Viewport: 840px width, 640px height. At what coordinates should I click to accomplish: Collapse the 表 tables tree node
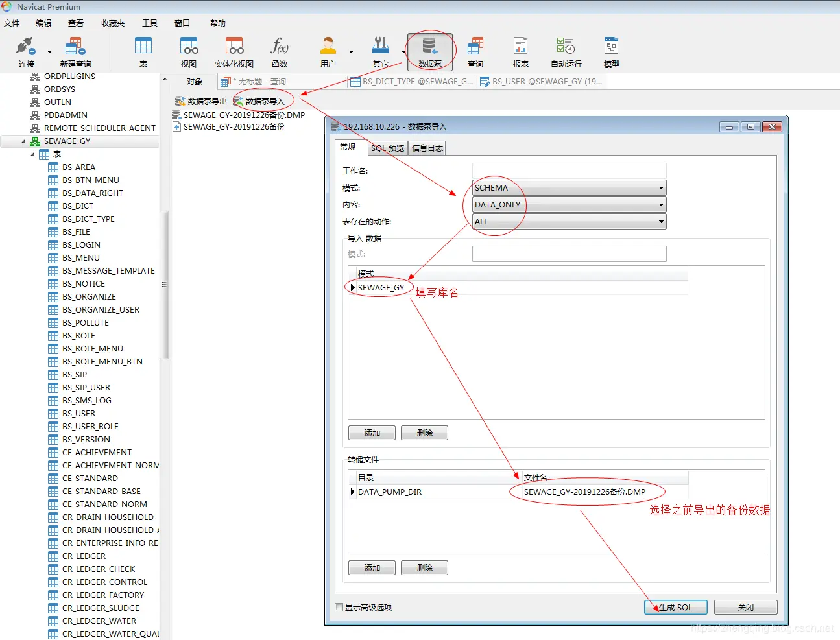[x=33, y=154]
